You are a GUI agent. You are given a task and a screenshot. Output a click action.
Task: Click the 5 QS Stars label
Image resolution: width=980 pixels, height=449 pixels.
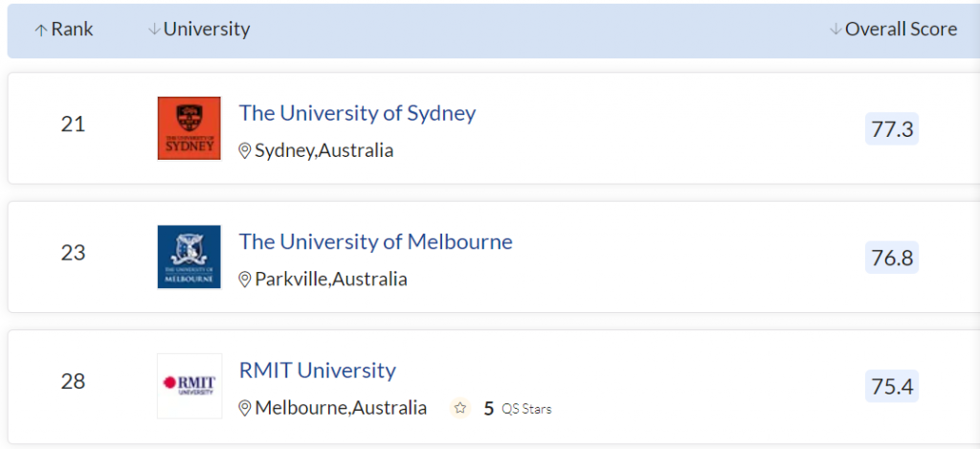(x=518, y=409)
